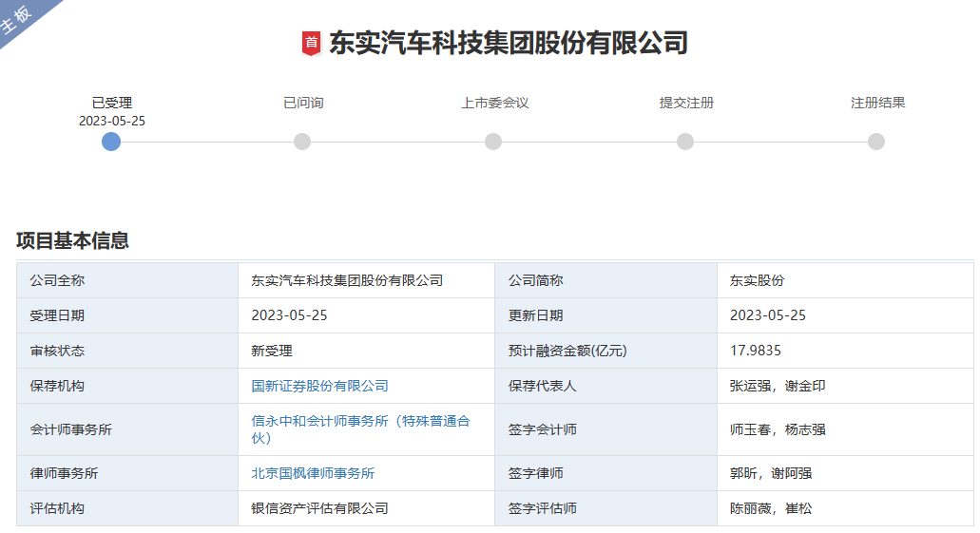Click the 项目基本信息 section heading
The image size is (980, 533).
72,240
